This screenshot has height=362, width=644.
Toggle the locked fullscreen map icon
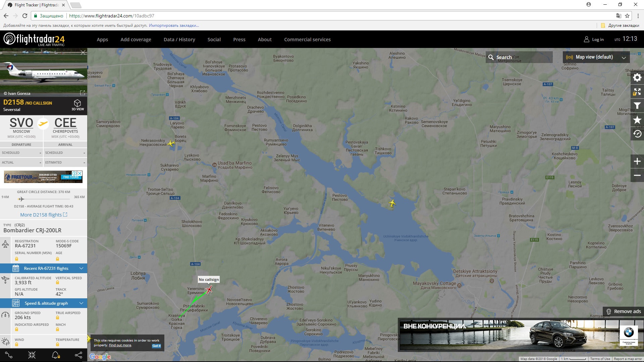point(637,92)
